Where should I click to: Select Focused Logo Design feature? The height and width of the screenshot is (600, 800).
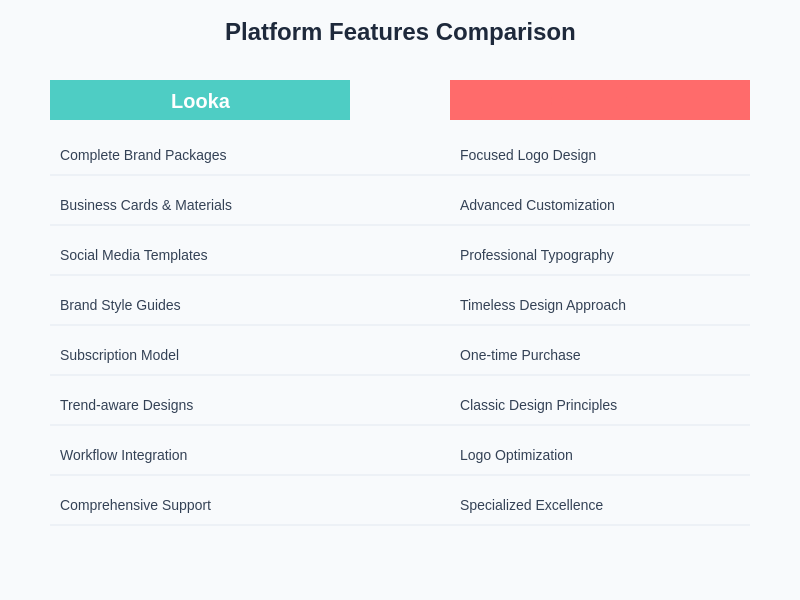click(528, 155)
